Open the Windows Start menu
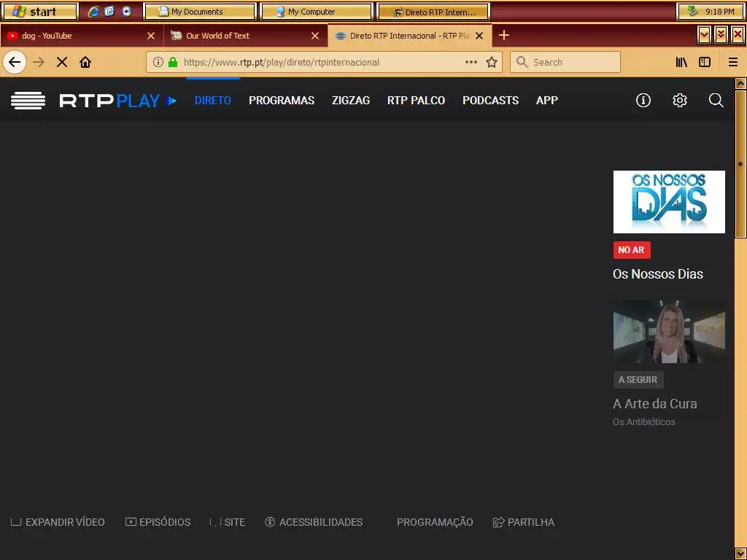 click(x=39, y=12)
